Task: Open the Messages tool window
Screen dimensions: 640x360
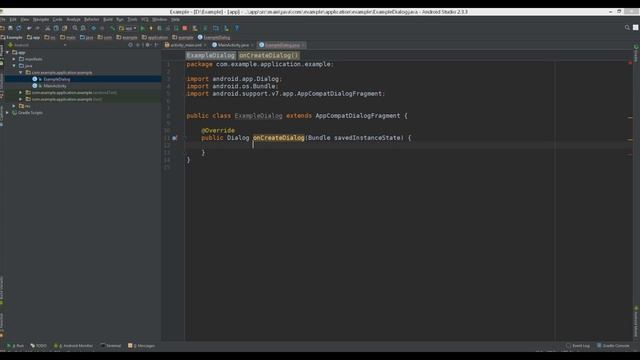Action: pyautogui.click(x=142, y=346)
